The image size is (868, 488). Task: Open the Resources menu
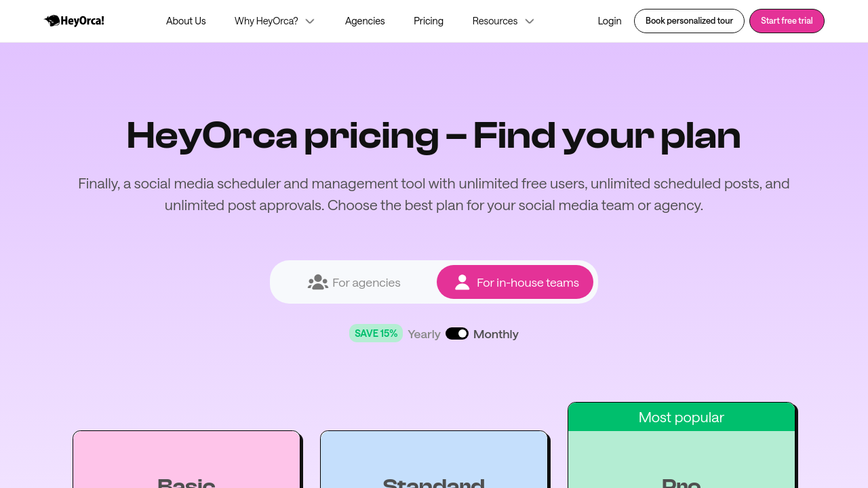[x=495, y=21]
